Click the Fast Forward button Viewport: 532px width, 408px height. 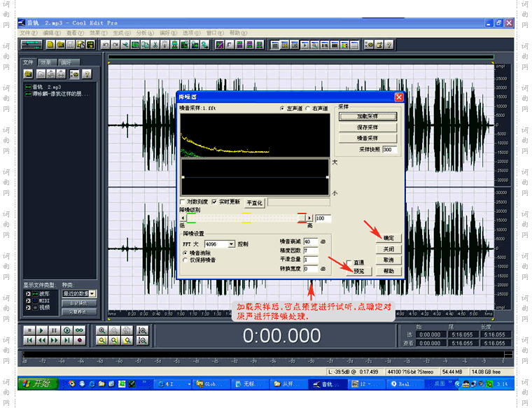click(55, 340)
